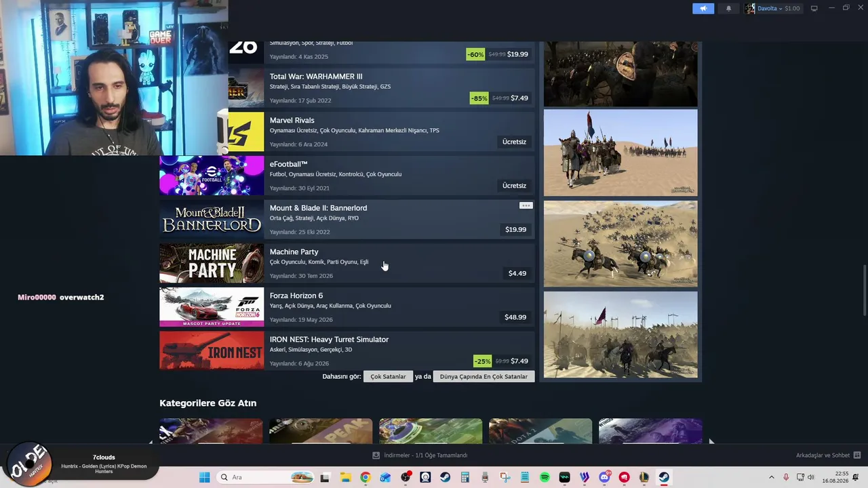The height and width of the screenshot is (488, 868).
Task: Open League of Legends taskbar icon
Action: coord(644,477)
